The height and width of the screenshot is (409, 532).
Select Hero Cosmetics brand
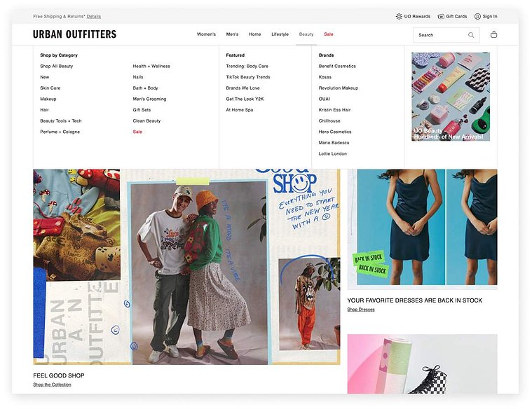coord(335,132)
